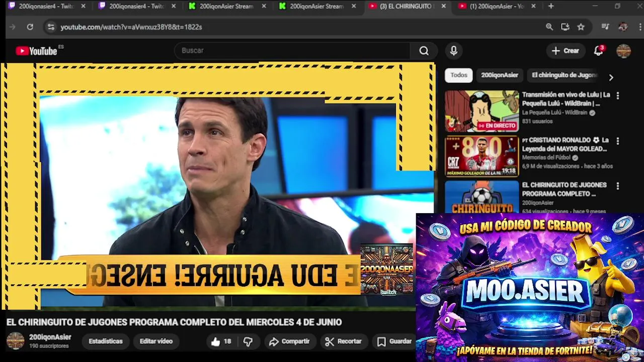Bookmark this page with the star icon
Image resolution: width=644 pixels, height=362 pixels.
[x=581, y=27]
